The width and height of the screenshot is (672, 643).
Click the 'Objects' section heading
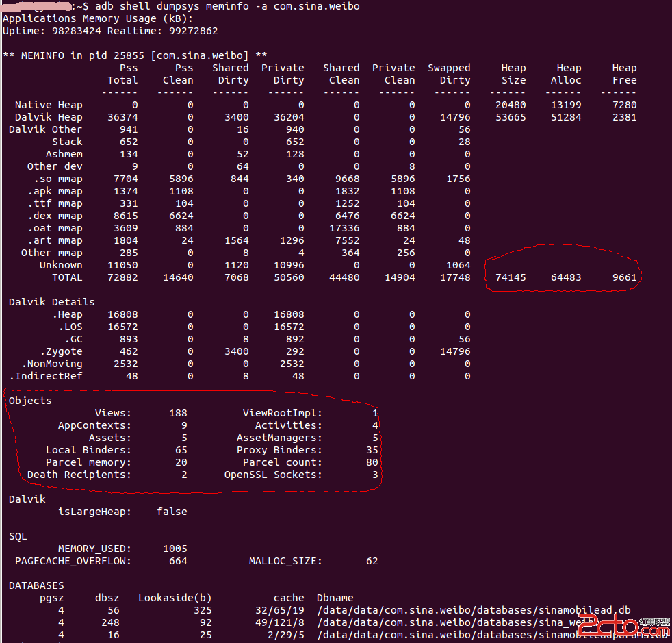pyautogui.click(x=30, y=401)
